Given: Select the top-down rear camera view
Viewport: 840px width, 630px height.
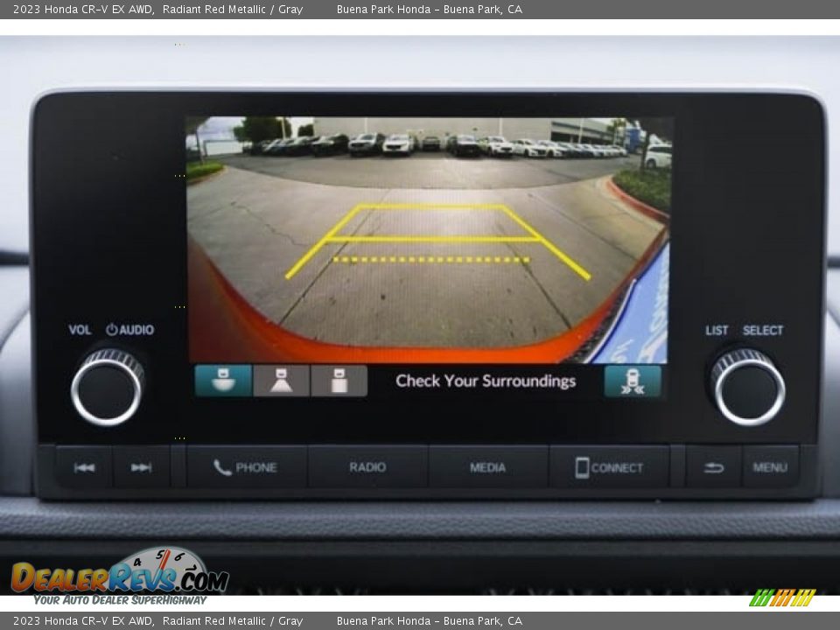Looking at the screenshot, I should point(339,381).
